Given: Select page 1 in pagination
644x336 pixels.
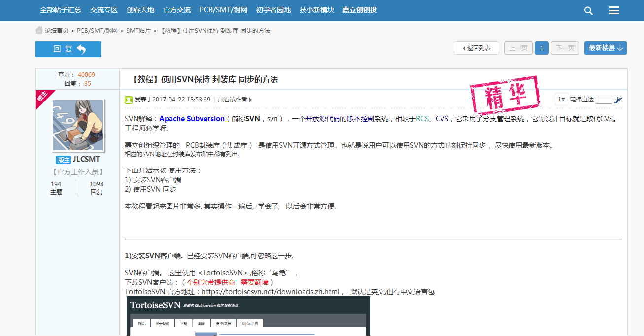Looking at the screenshot, I should [542, 48].
